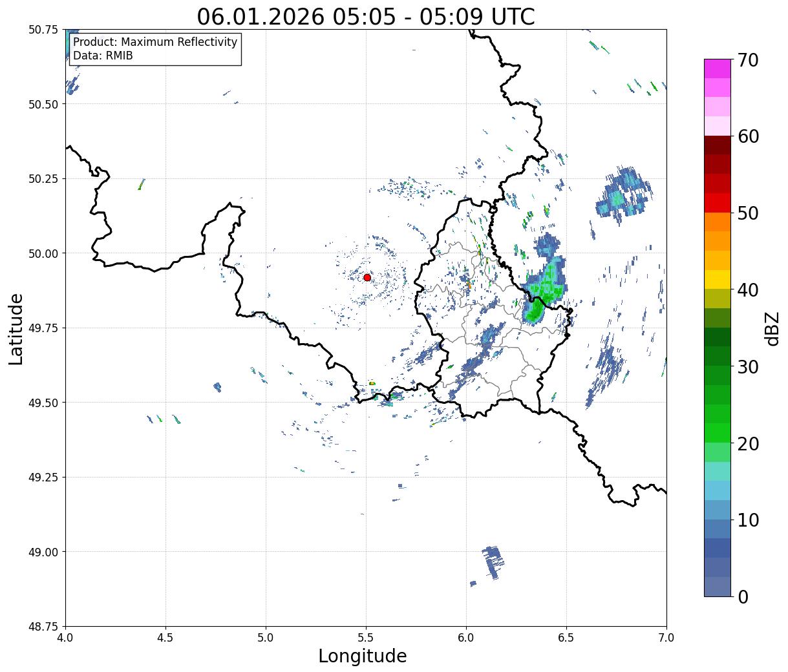Click the red radar location marker
This screenshot has height=672, width=788.
367,277
